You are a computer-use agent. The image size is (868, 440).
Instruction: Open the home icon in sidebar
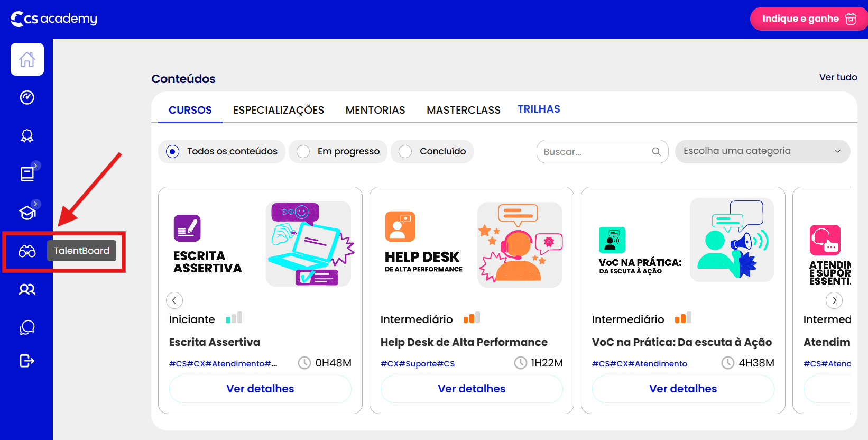(x=27, y=59)
